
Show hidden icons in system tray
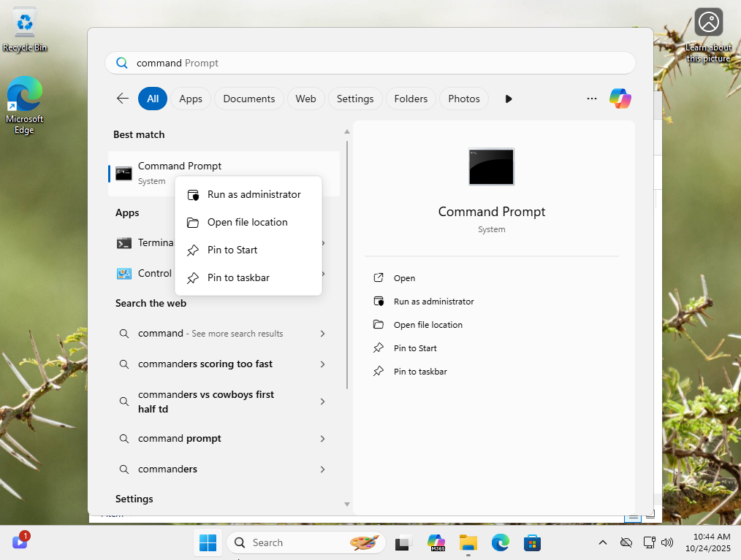pos(602,542)
